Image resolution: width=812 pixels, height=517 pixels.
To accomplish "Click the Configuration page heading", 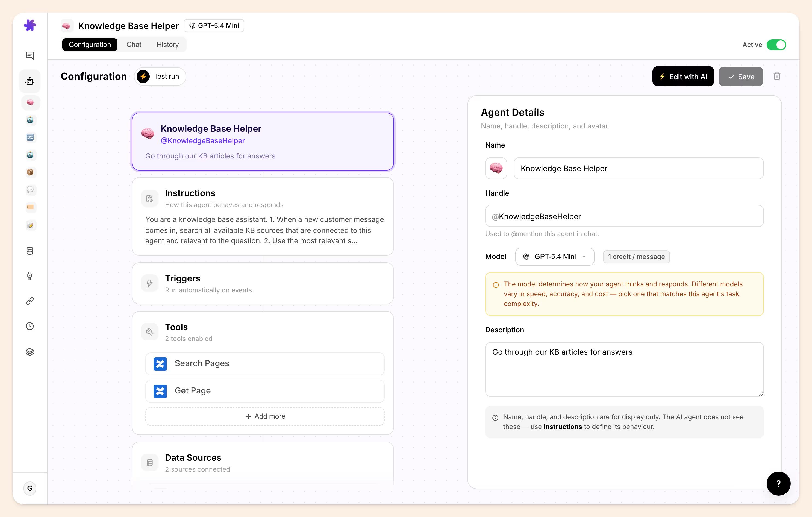I will pyautogui.click(x=94, y=77).
